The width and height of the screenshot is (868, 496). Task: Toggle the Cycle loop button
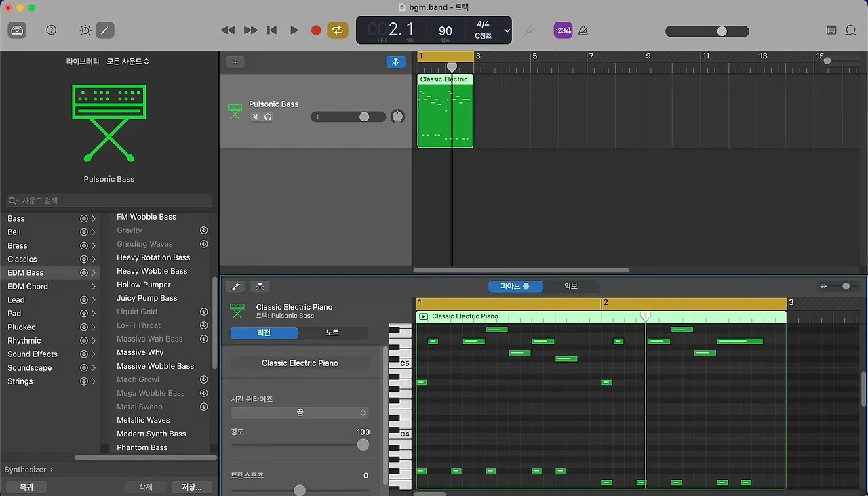(337, 30)
